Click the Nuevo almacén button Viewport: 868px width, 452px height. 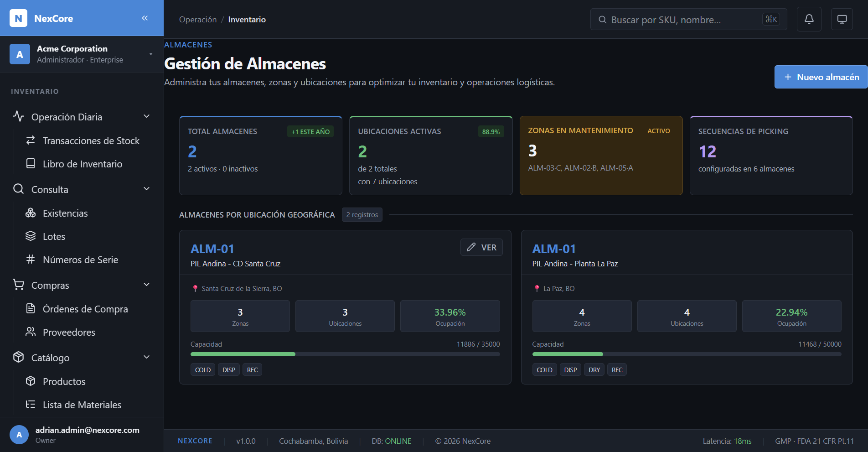coord(821,77)
